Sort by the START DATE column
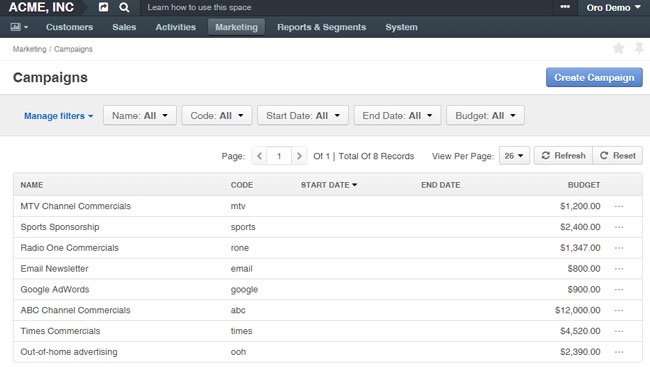 [x=329, y=185]
